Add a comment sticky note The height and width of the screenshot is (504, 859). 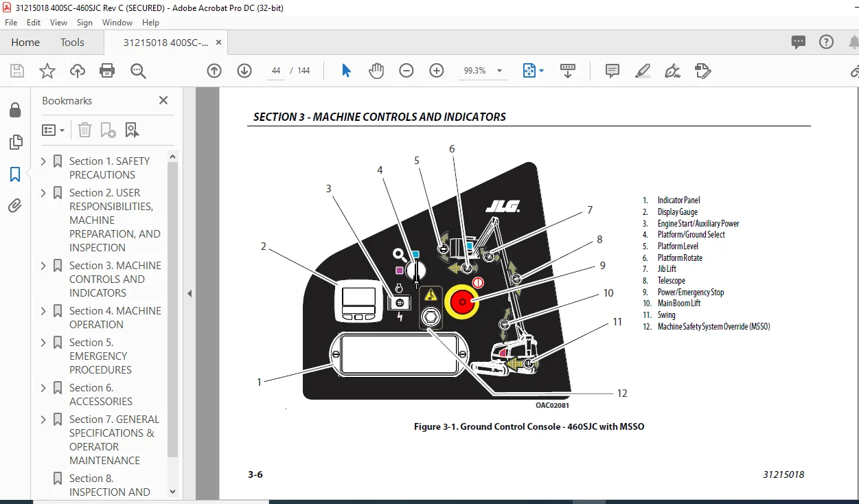[x=612, y=71]
